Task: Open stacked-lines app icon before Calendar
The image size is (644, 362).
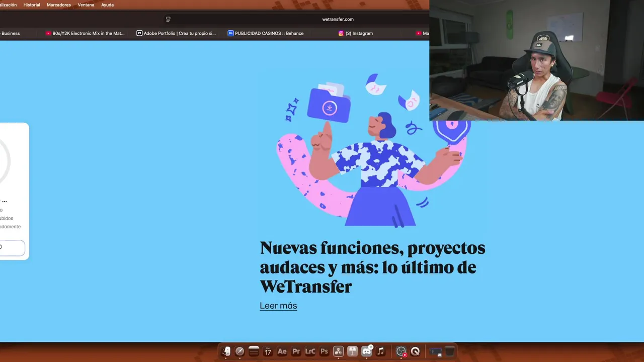Action: click(x=254, y=351)
